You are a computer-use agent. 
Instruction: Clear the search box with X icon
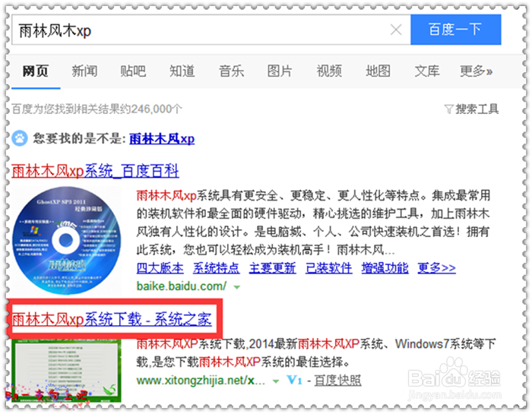point(396,30)
